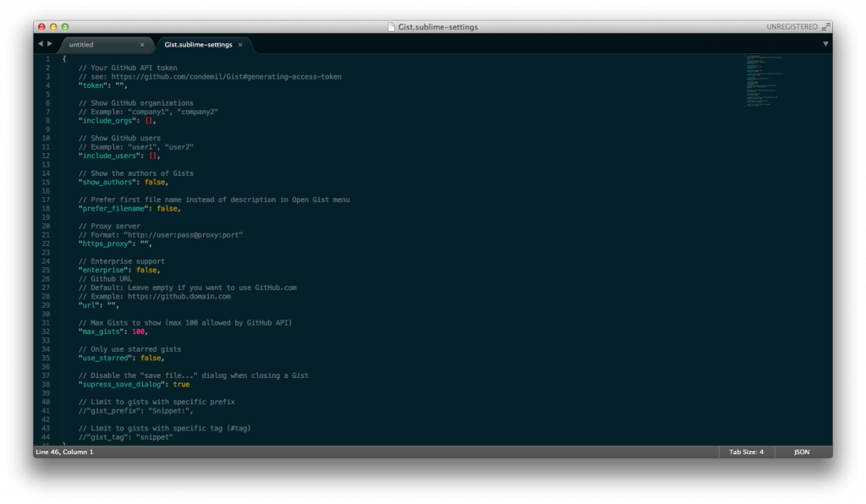The width and height of the screenshot is (866, 504).
Task: Click the true value of supress_save_dialog
Action: click(x=181, y=385)
